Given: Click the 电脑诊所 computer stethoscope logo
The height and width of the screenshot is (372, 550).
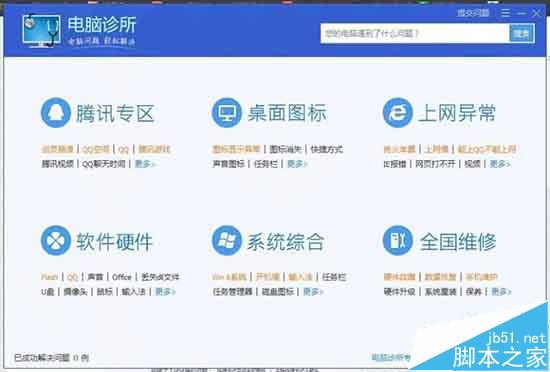Looking at the screenshot, I should point(41,31).
